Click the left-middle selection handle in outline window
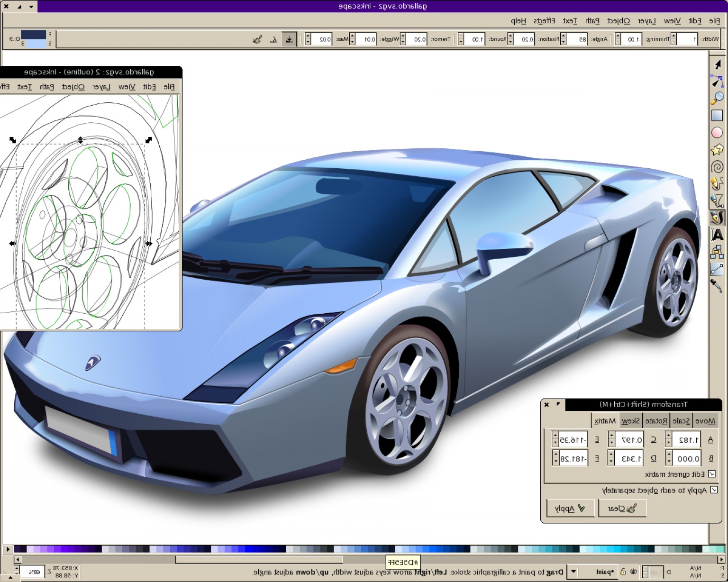Screen dimensions: 728x582 click(x=13, y=244)
